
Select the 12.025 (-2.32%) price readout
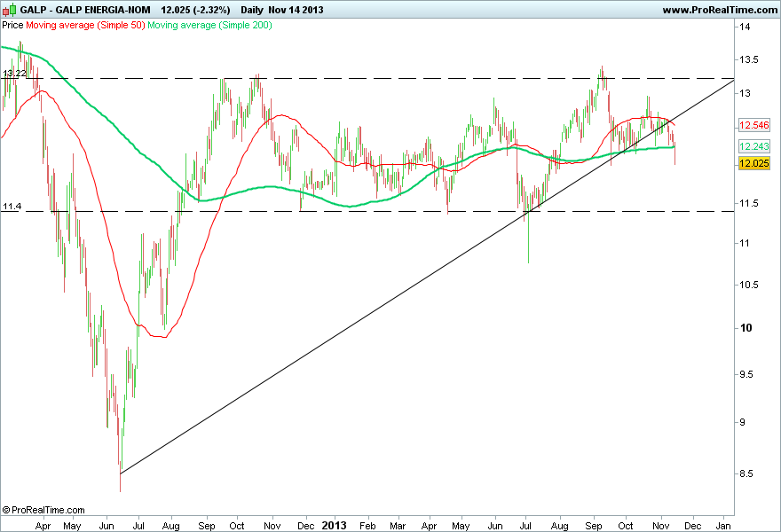[195, 10]
